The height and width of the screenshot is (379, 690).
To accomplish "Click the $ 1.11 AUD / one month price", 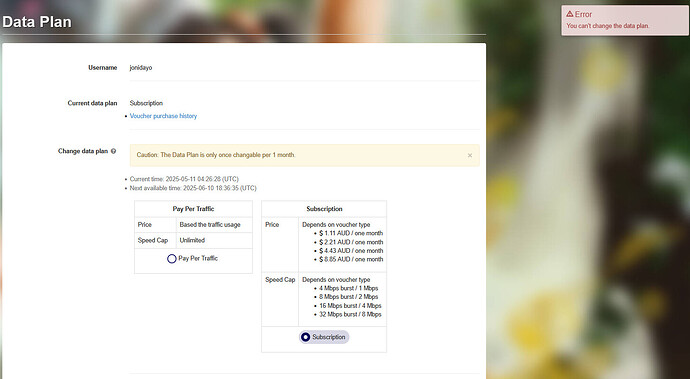I will 351,233.
